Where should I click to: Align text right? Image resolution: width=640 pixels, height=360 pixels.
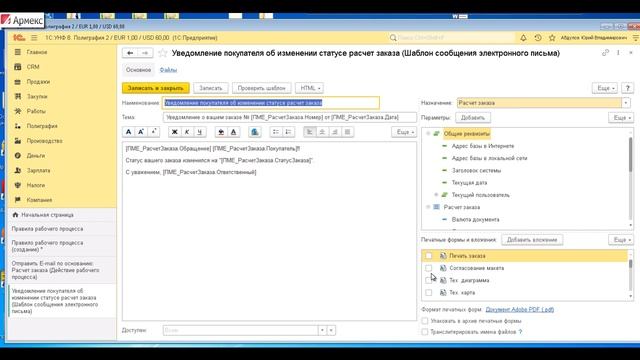click(335, 132)
